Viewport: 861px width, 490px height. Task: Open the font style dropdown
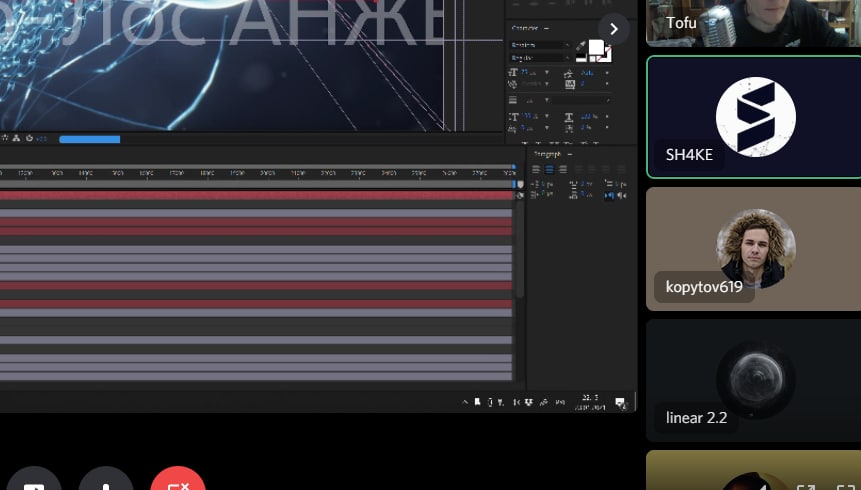click(x=540, y=58)
